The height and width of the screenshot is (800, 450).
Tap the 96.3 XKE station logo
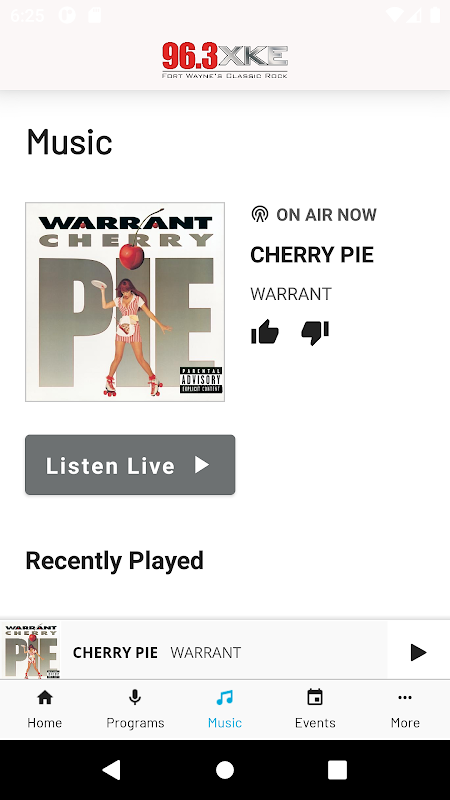(225, 61)
